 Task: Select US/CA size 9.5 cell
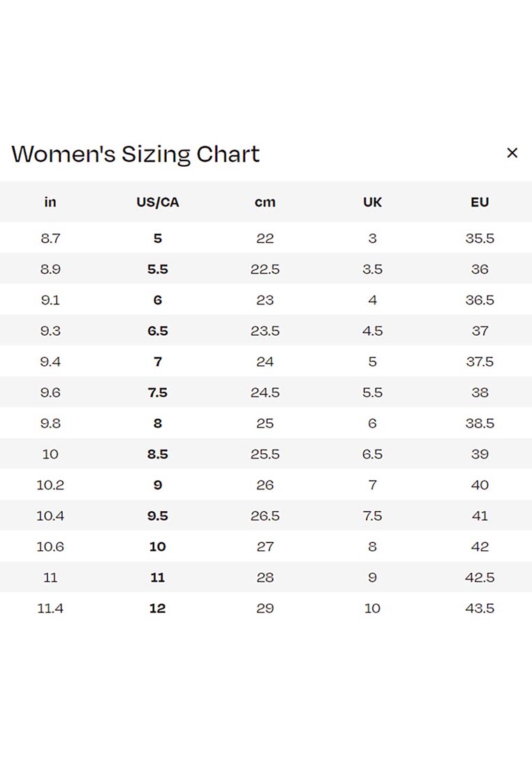click(158, 516)
